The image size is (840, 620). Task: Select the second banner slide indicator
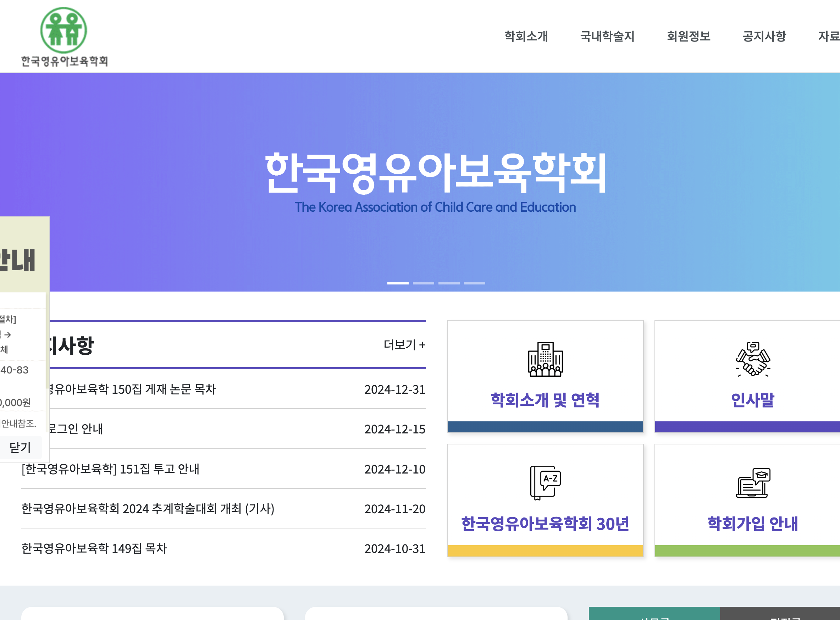pyautogui.click(x=424, y=283)
